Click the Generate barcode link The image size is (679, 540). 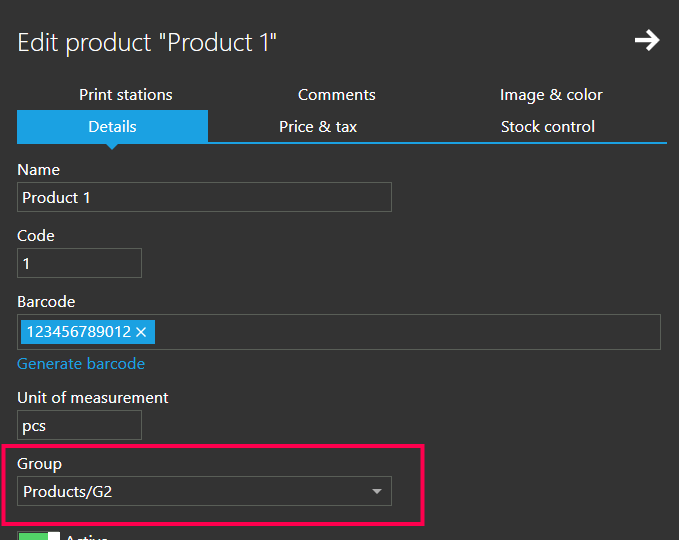[81, 364]
